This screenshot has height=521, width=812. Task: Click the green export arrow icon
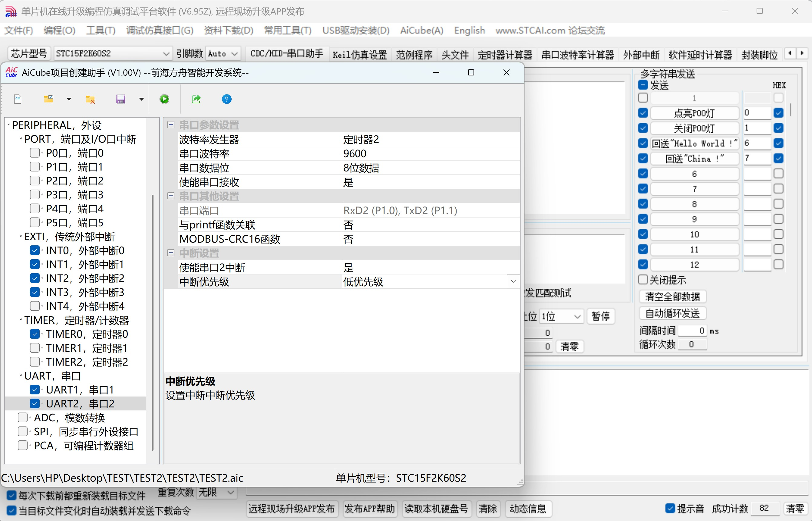pos(196,99)
